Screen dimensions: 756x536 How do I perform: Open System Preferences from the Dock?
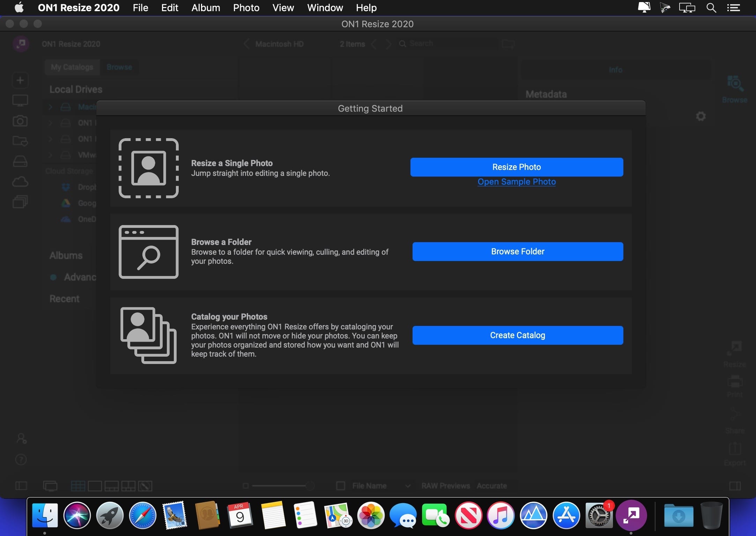click(599, 515)
